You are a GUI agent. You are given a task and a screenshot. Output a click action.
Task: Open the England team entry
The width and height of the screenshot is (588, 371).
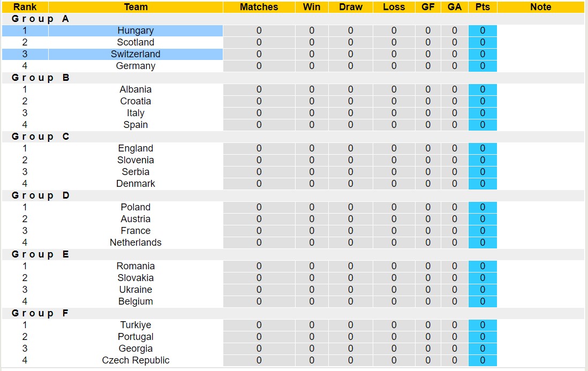pyautogui.click(x=135, y=148)
